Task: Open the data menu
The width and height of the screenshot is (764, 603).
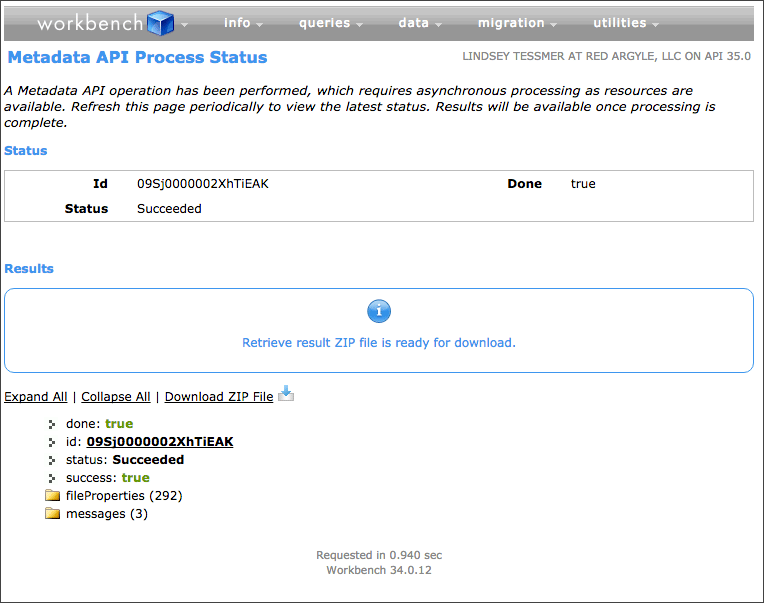Action: [420, 23]
